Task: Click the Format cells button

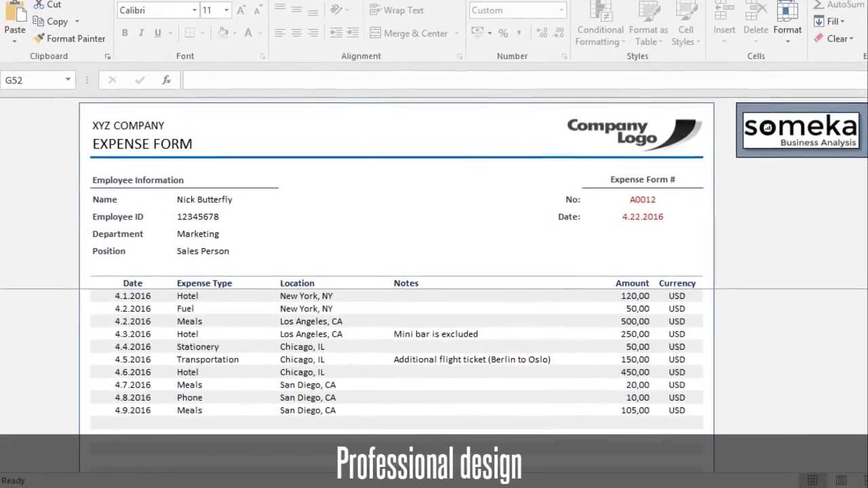Action: click(787, 24)
